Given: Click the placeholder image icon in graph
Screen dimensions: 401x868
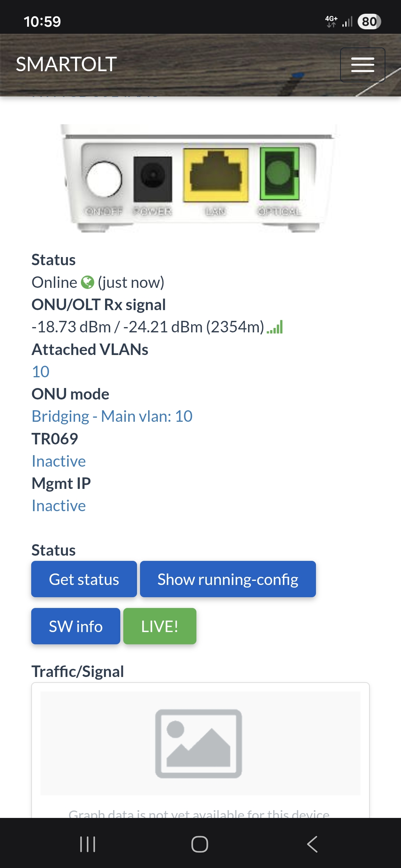Looking at the screenshot, I should [199, 743].
